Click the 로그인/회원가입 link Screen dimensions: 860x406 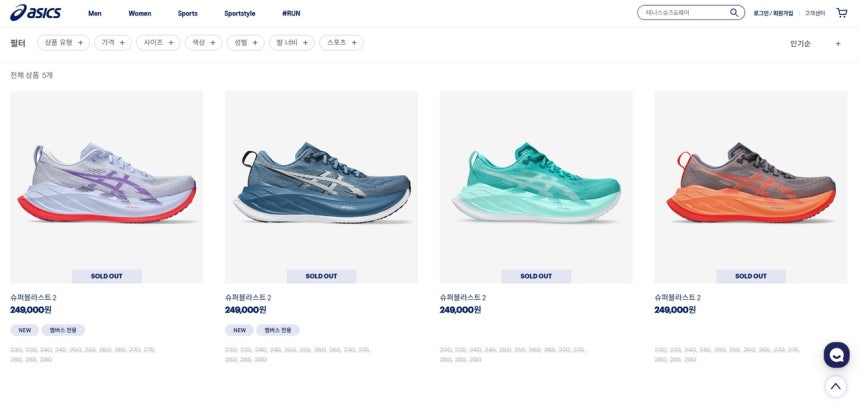click(773, 13)
